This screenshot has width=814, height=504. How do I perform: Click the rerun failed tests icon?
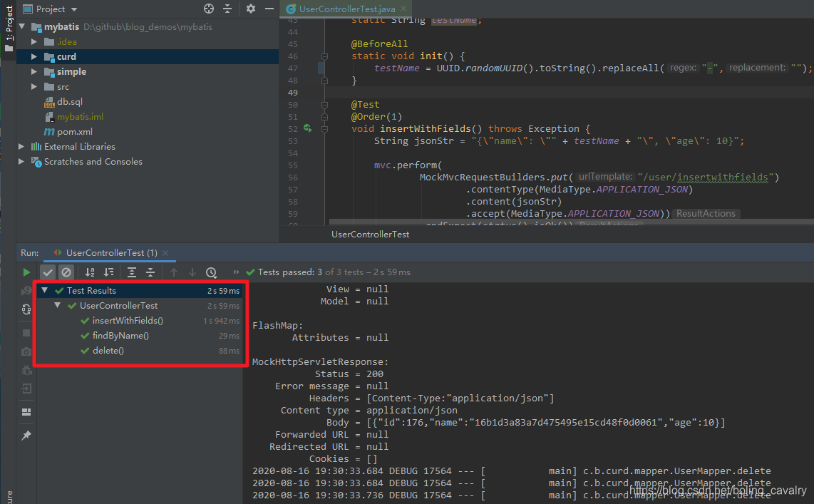click(x=26, y=291)
